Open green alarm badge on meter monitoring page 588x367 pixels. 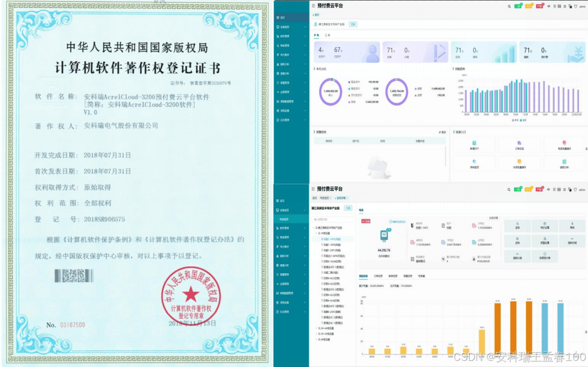pos(518,189)
